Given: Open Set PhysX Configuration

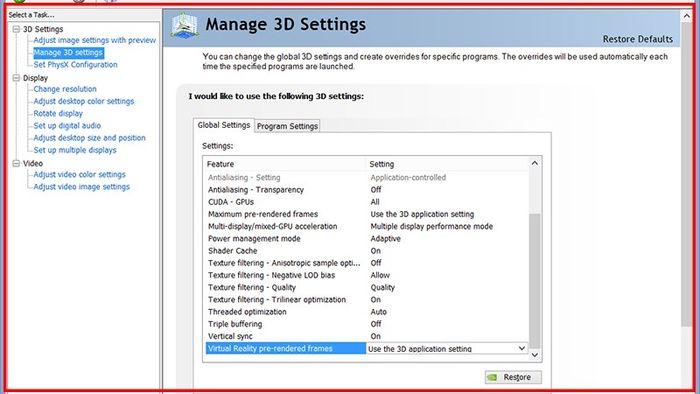Looking at the screenshot, I should coord(75,65).
